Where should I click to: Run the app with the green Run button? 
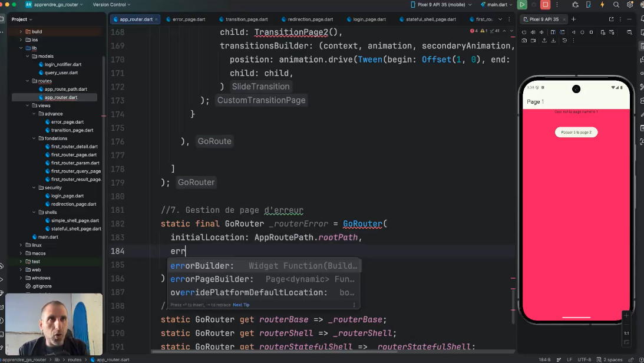(522, 5)
